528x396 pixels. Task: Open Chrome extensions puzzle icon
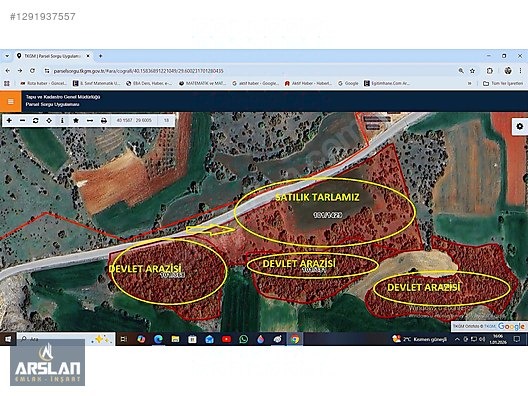click(x=490, y=71)
